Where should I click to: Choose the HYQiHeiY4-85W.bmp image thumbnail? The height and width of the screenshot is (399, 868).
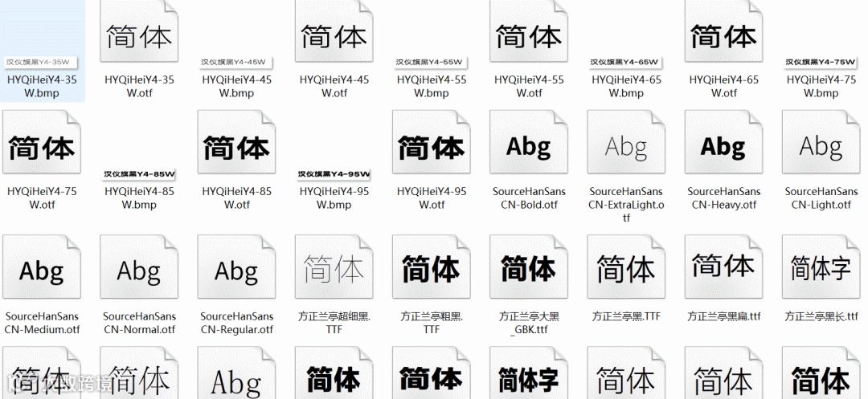pyautogui.click(x=140, y=175)
